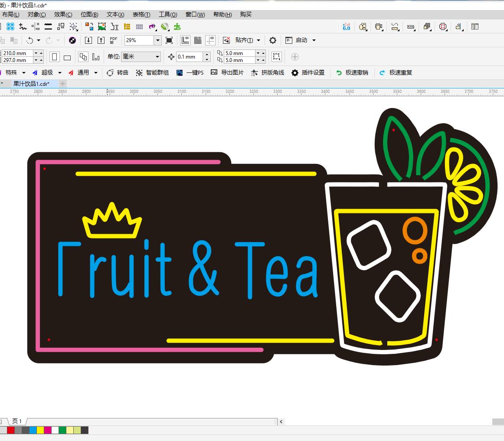
Task: Click the 导出图片 export image button
Action: click(227, 73)
